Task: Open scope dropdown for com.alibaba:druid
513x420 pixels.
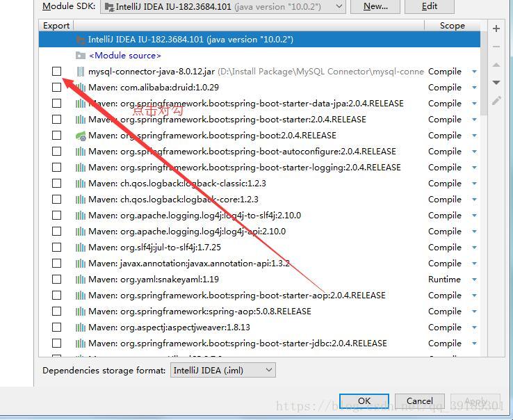Action: (x=474, y=88)
